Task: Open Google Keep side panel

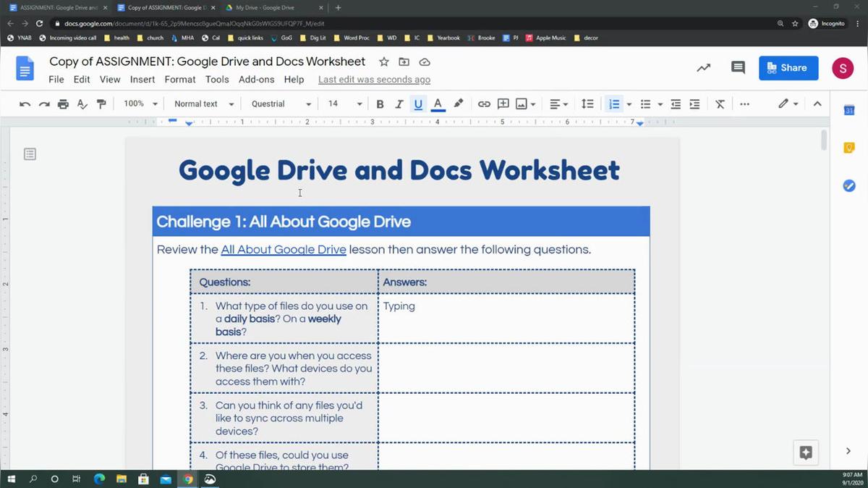Action: point(849,148)
